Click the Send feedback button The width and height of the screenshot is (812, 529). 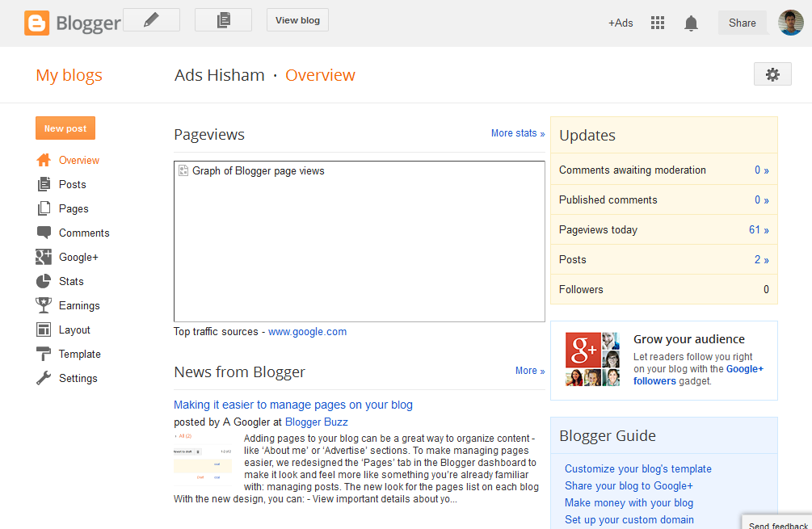tap(777, 523)
